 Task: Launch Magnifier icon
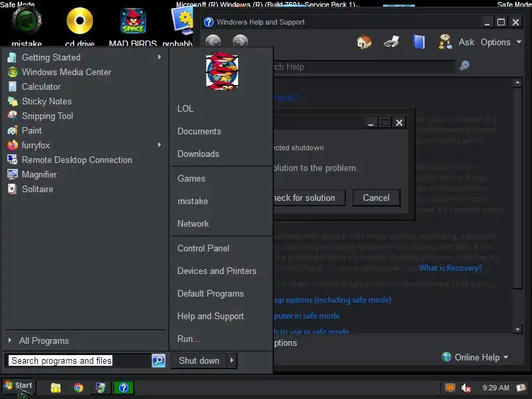pos(12,174)
